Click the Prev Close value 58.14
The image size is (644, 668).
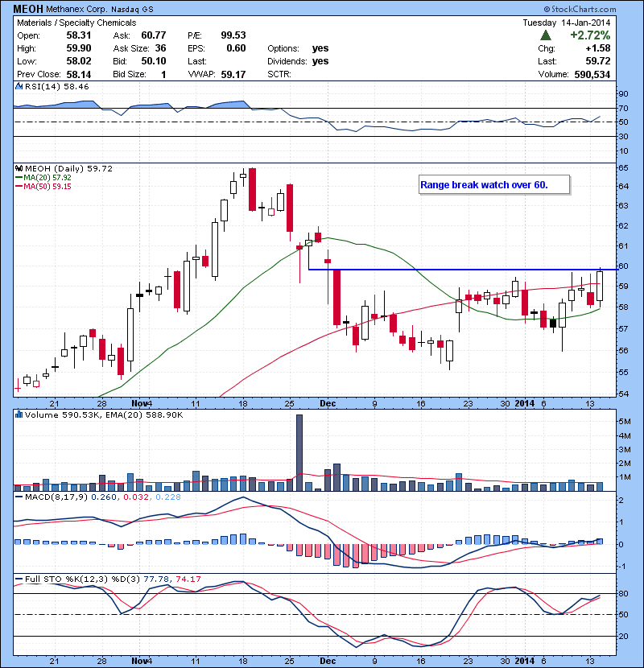pos(78,75)
